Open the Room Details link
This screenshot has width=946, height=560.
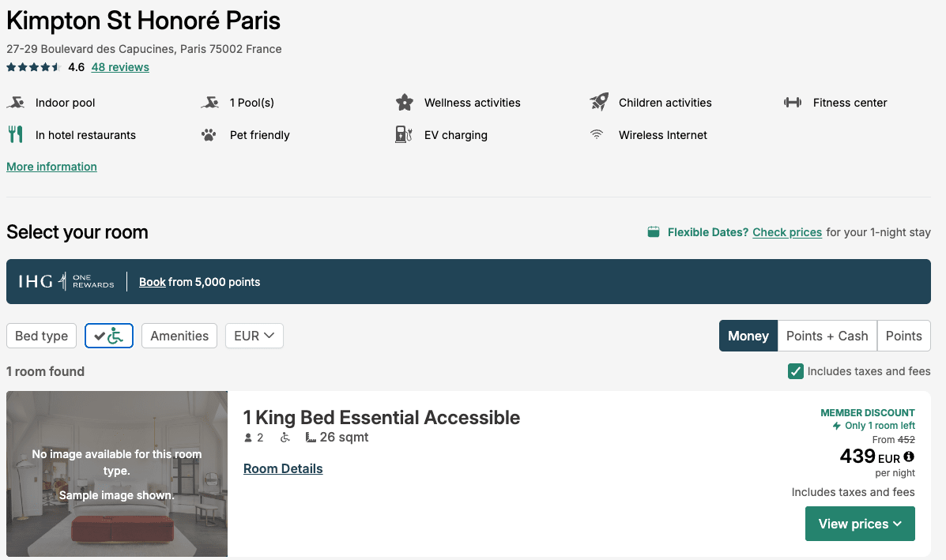tap(283, 468)
